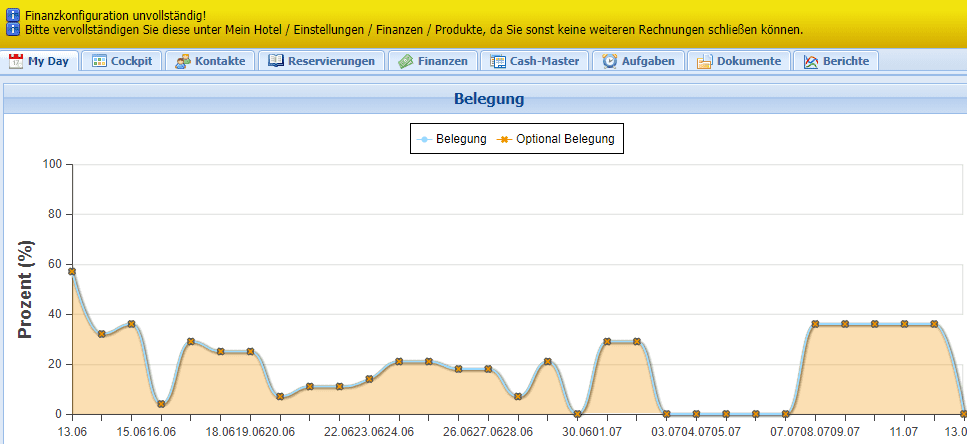Image resolution: width=967 pixels, height=444 pixels.
Task: Click the Dokumente folder icon
Action: point(705,61)
